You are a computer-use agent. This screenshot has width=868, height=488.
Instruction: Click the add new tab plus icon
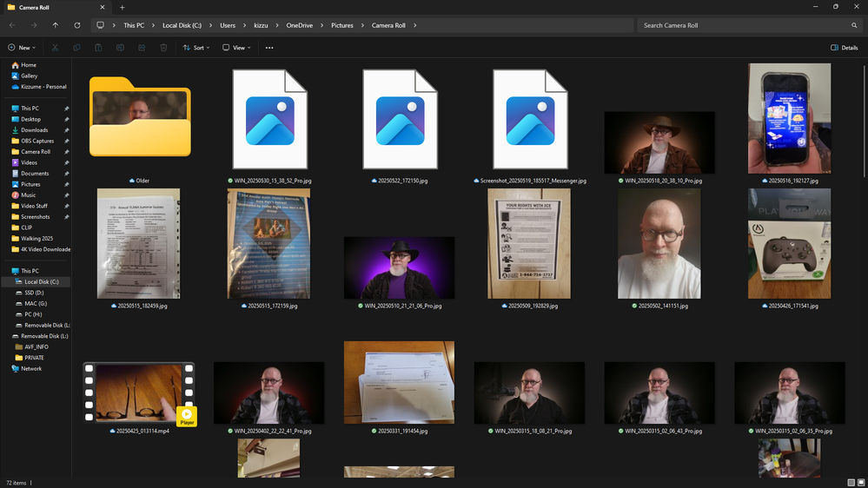122,7
